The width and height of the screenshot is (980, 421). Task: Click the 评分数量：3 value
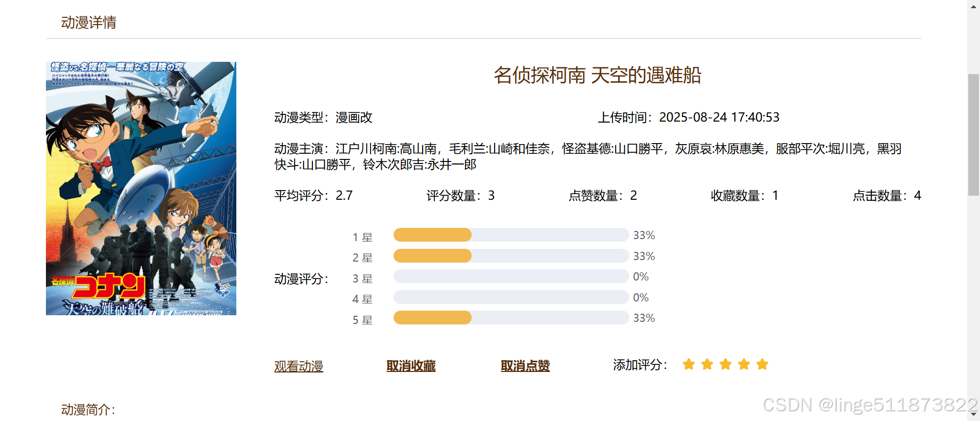coord(460,196)
